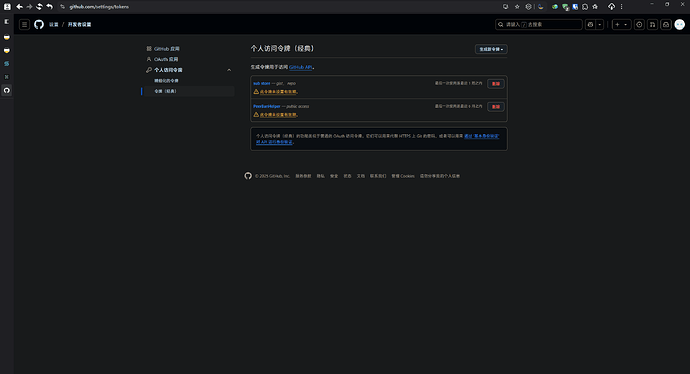
Task: Open OAuth 应用 in the sidebar
Action: tap(166, 59)
